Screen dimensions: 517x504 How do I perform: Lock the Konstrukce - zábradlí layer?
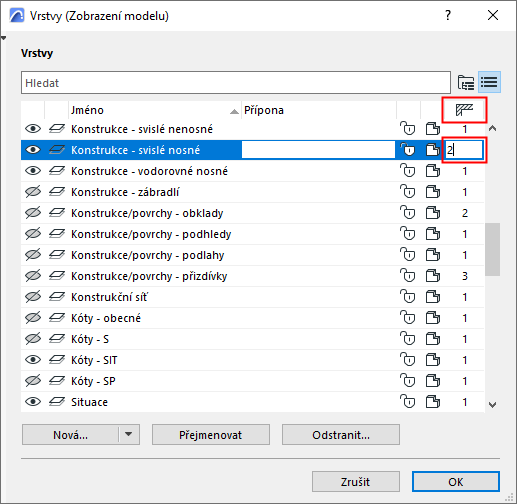tap(408, 192)
